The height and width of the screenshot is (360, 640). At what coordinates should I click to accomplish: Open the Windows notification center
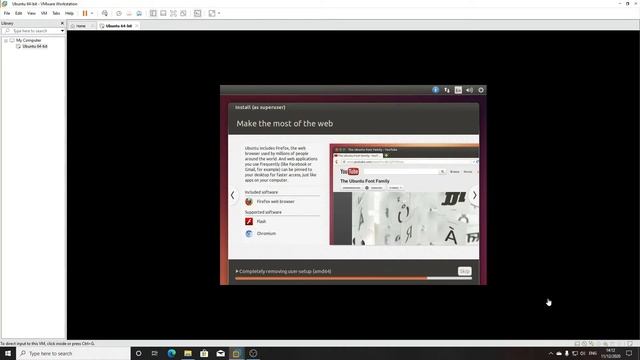point(629,353)
